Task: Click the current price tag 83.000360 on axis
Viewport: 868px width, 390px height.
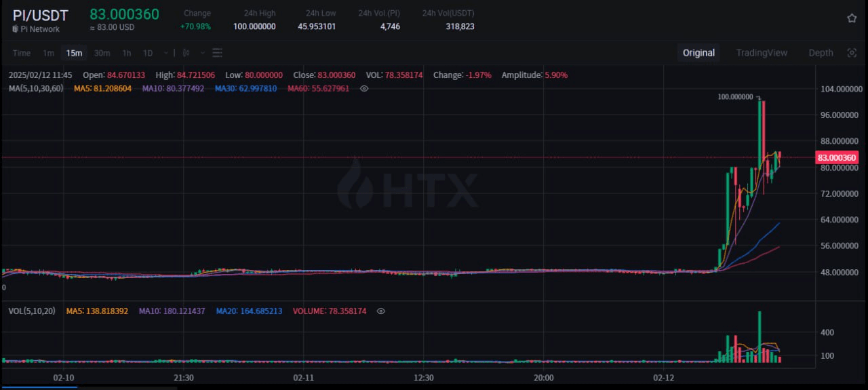Action: (837, 157)
